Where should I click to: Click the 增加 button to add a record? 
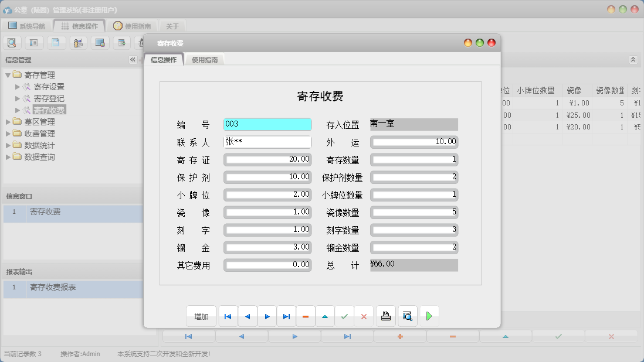tap(201, 316)
